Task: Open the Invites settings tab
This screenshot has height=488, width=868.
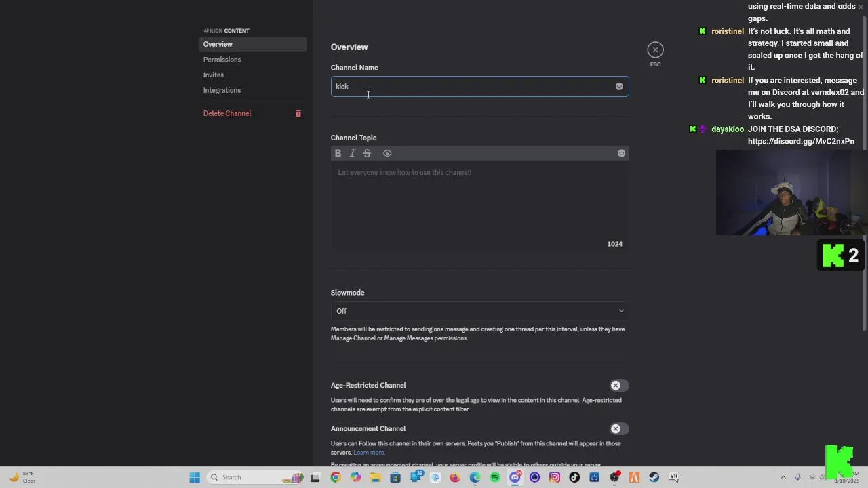Action: 252,75
